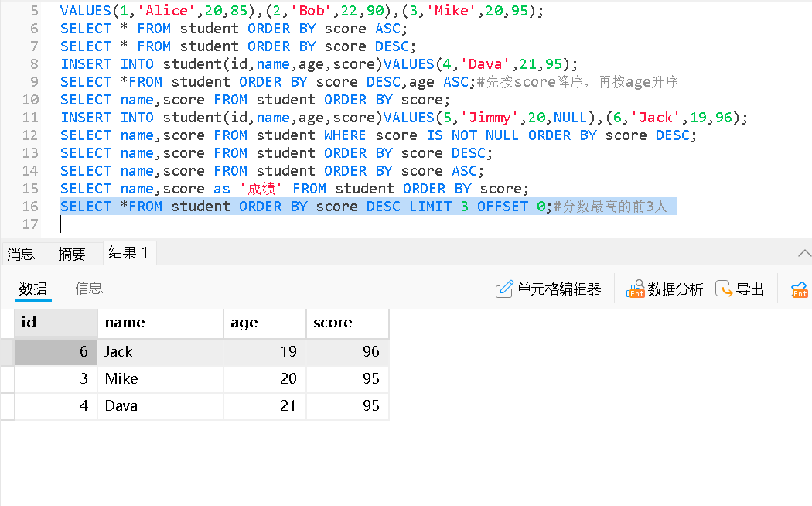Select id cell 4 in Dava row
Screen dimensions: 812x506
pyautogui.click(x=56, y=405)
